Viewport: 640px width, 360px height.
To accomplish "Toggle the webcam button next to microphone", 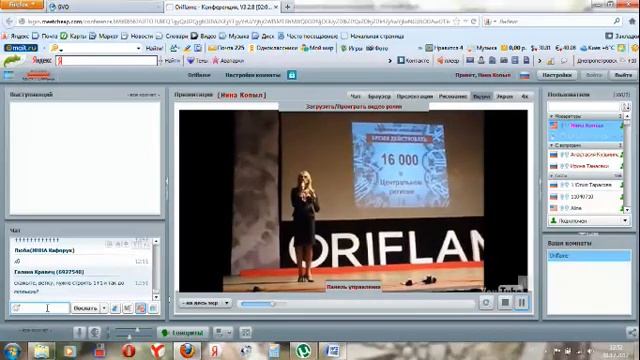I will 95,333.
